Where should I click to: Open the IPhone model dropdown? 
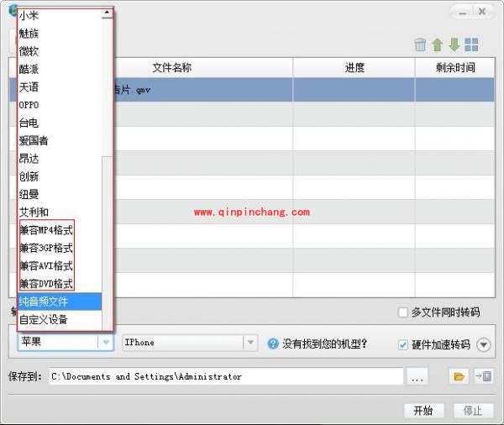point(190,343)
